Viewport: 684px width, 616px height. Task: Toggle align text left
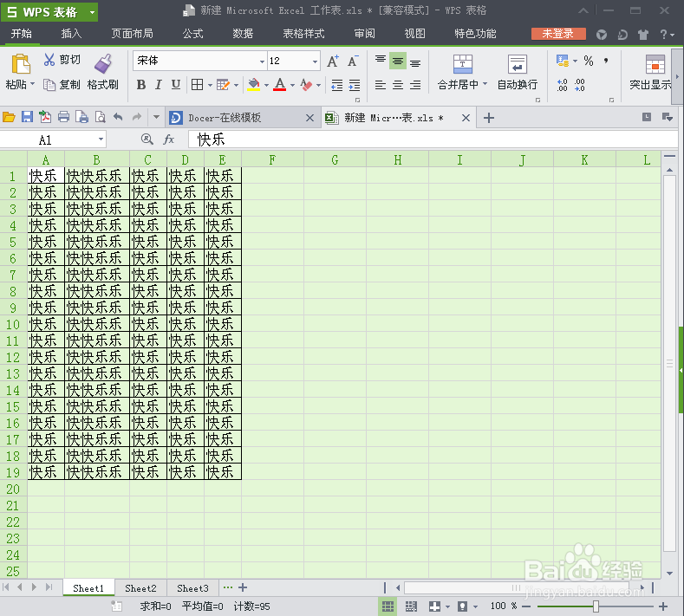(381, 85)
